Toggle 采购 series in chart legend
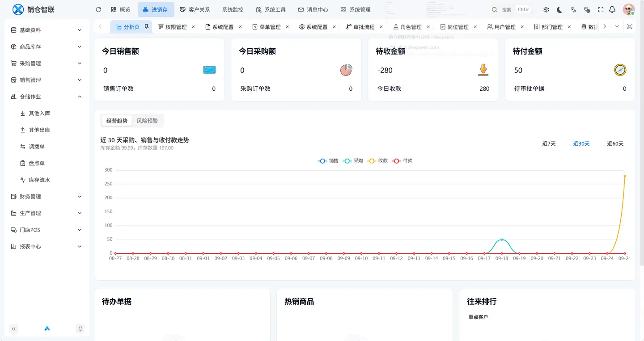 (x=353, y=160)
